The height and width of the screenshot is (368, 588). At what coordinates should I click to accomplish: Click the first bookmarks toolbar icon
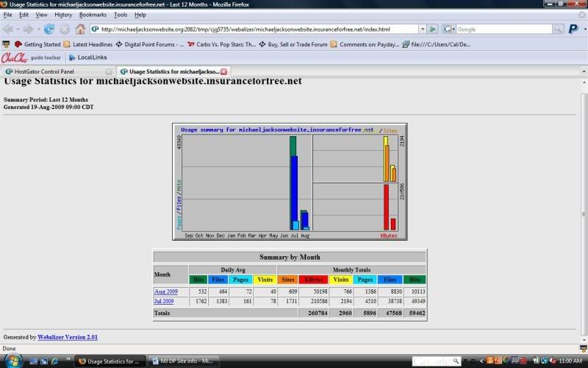(6, 44)
